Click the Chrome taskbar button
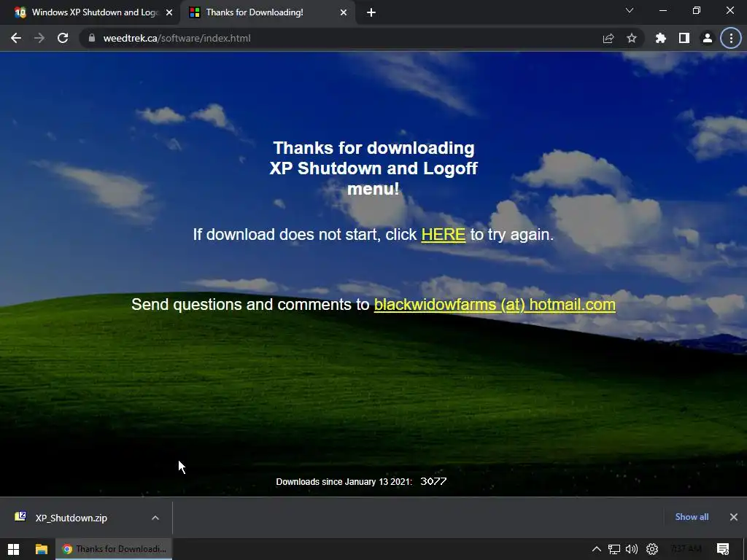 tap(114, 549)
